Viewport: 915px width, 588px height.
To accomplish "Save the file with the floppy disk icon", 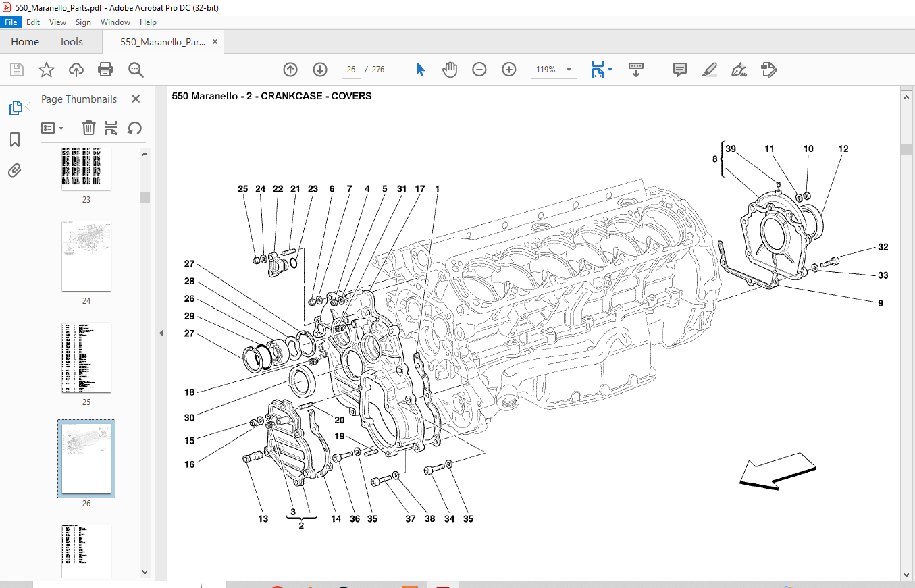I will tap(17, 70).
